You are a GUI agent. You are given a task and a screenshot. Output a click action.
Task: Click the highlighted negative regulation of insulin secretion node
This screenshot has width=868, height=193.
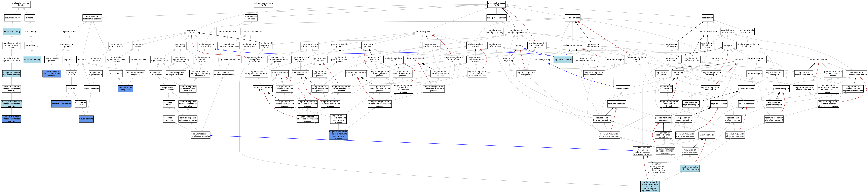tap(690, 168)
